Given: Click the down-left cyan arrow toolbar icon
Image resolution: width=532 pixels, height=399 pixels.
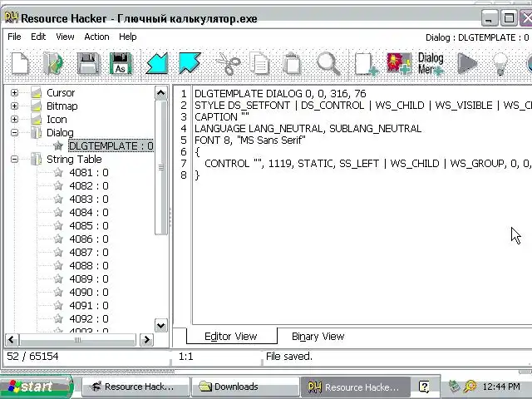Looking at the screenshot, I should (157, 63).
